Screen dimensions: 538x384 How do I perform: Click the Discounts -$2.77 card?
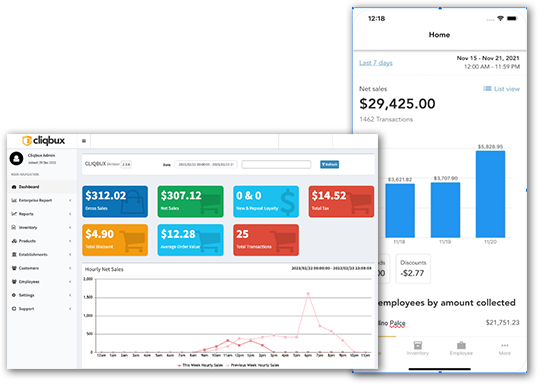coord(413,269)
